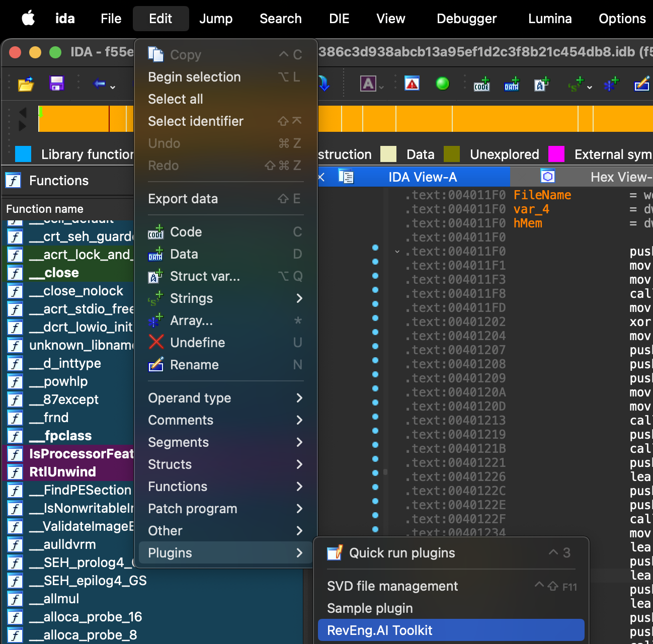Expand the Patch program submenu

pos(226,509)
